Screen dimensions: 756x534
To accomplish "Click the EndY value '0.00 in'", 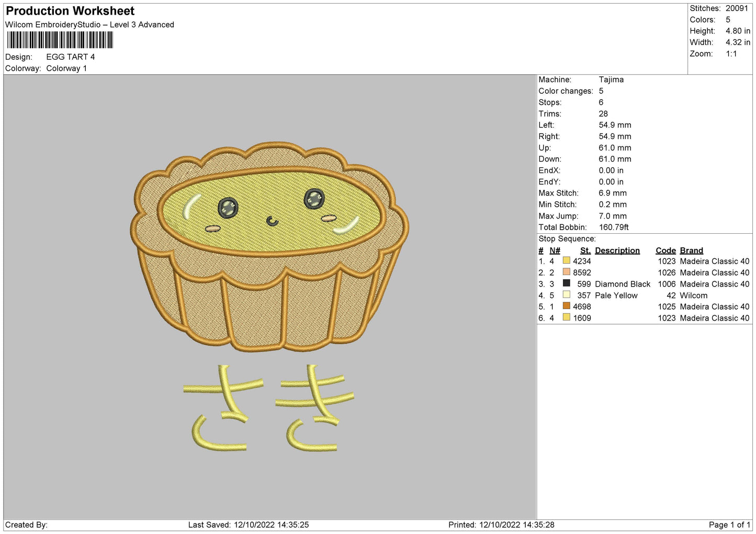I will 611,182.
